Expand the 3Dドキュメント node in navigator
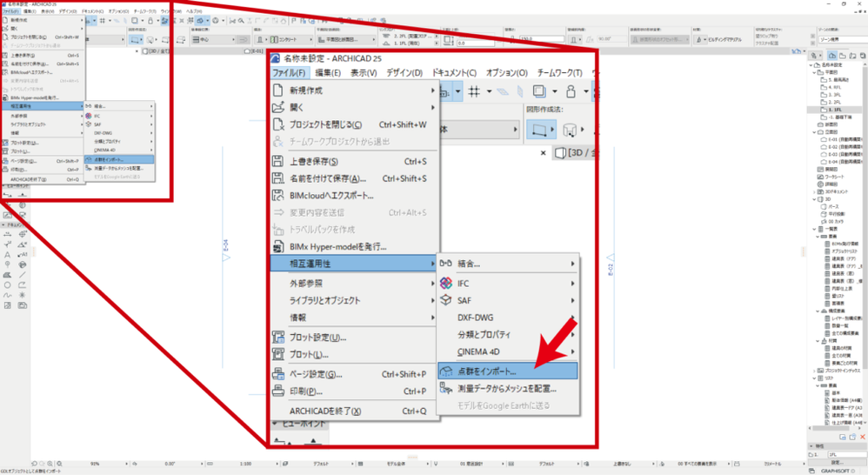Image resolution: width=868 pixels, height=475 pixels. (814, 191)
